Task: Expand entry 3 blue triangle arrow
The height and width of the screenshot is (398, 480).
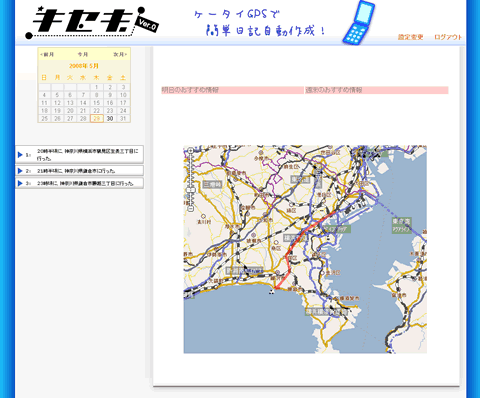Action: click(20, 183)
